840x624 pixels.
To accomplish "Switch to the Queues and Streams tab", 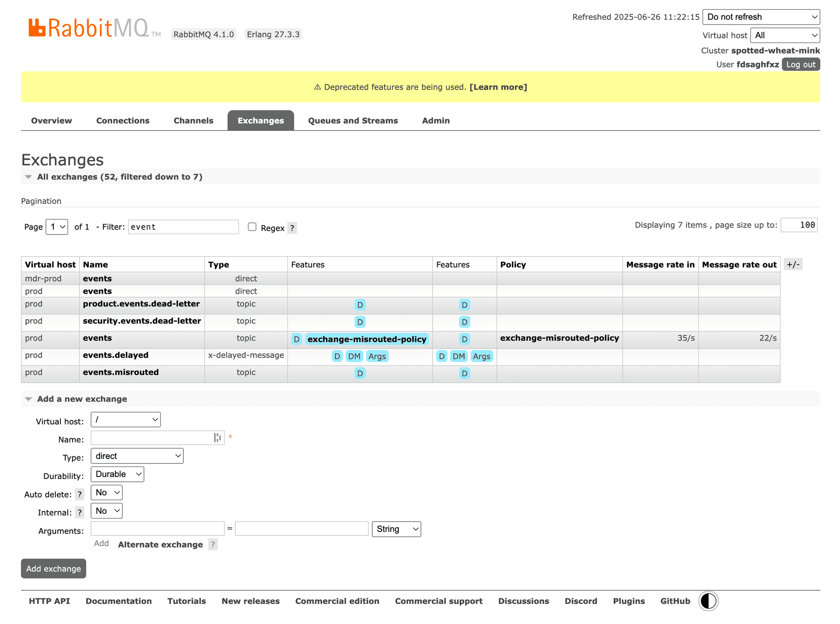I will tap(353, 120).
